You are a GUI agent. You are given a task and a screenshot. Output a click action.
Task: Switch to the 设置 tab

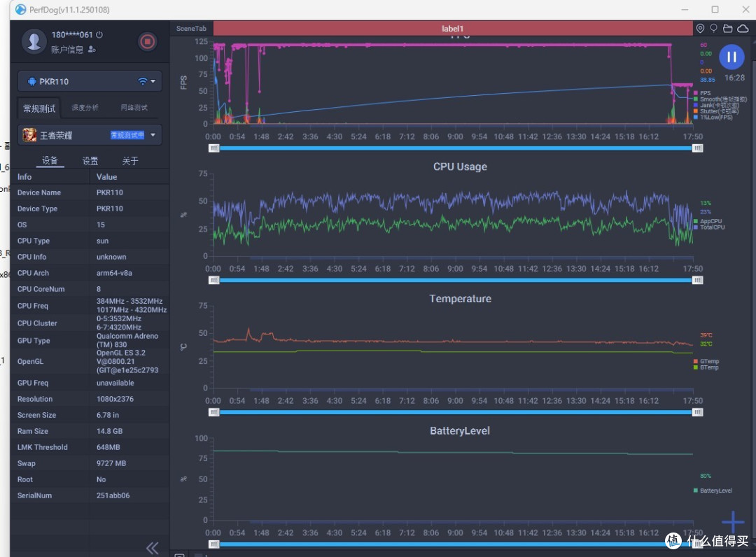[90, 160]
